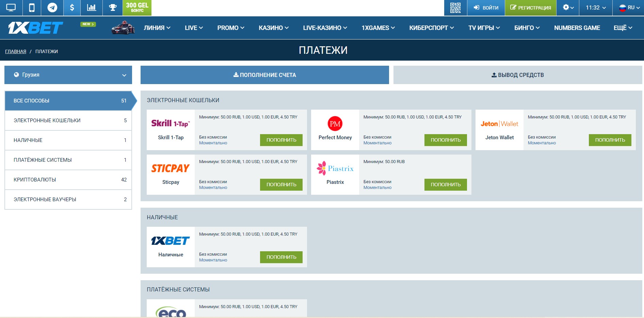Click the Piastrix logo

pos(335,168)
